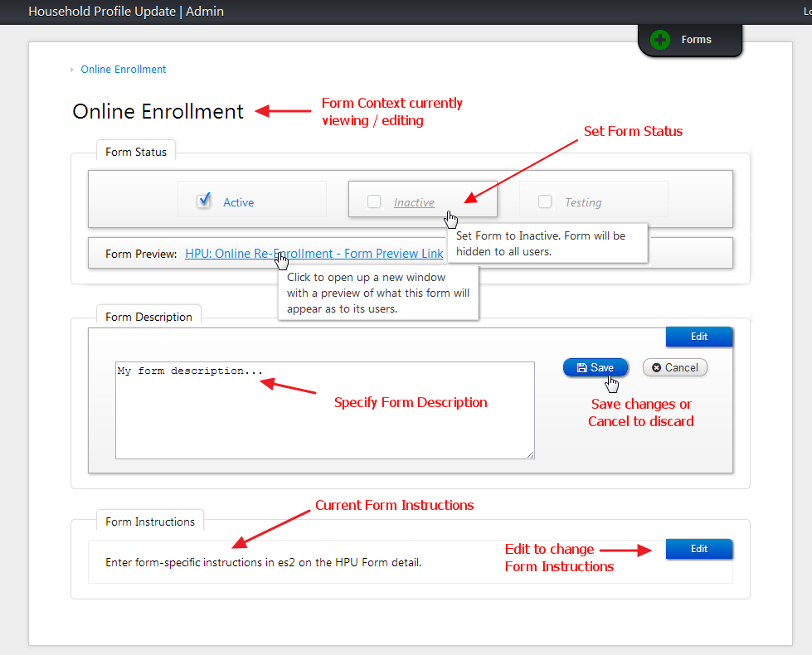This screenshot has width=812, height=655.
Task: Check the Testing status checkbox
Action: (545, 201)
